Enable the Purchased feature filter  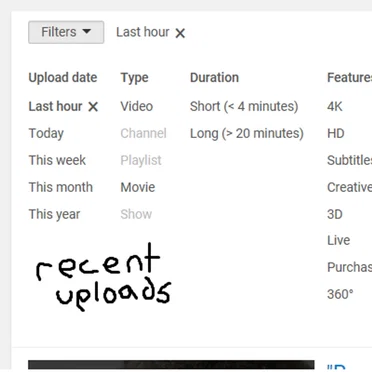point(349,267)
